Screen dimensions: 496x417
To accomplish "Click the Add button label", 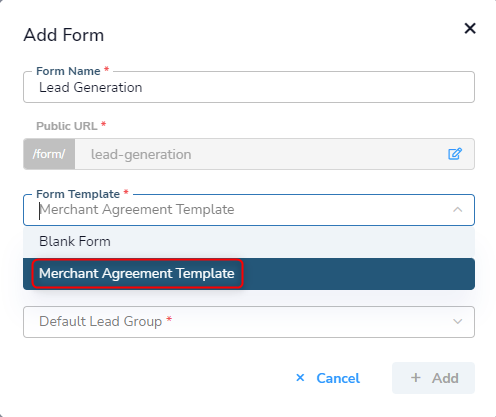I will click(445, 378).
